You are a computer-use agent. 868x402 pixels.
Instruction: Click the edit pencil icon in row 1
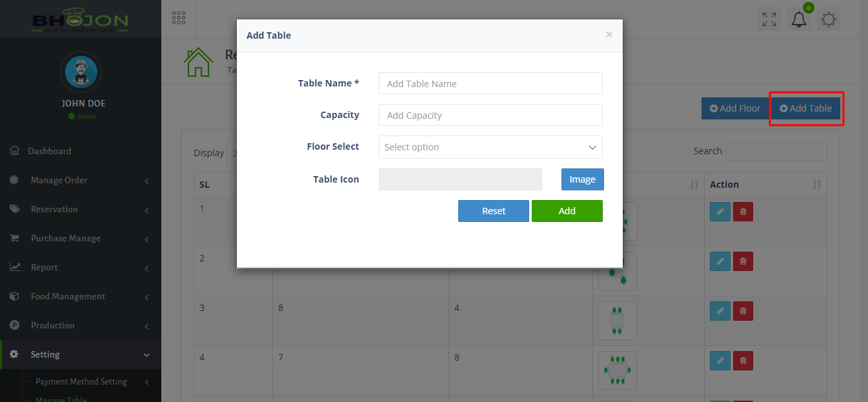click(720, 212)
